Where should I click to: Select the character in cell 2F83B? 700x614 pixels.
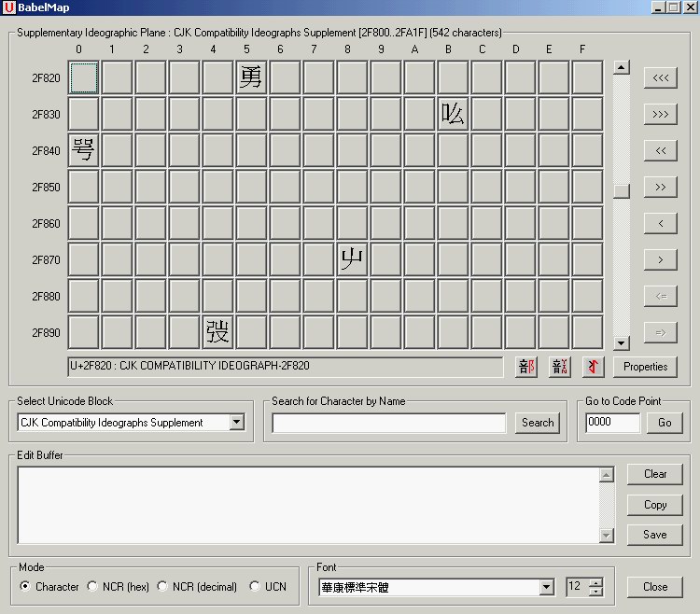click(453, 114)
